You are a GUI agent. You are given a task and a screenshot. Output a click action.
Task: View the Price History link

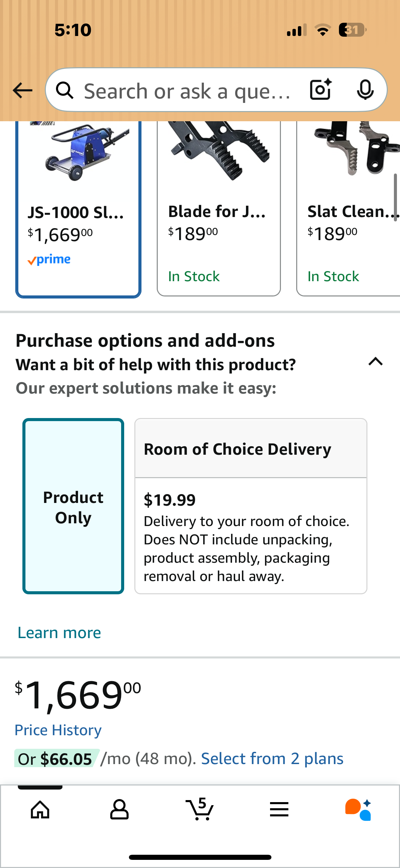tap(58, 730)
